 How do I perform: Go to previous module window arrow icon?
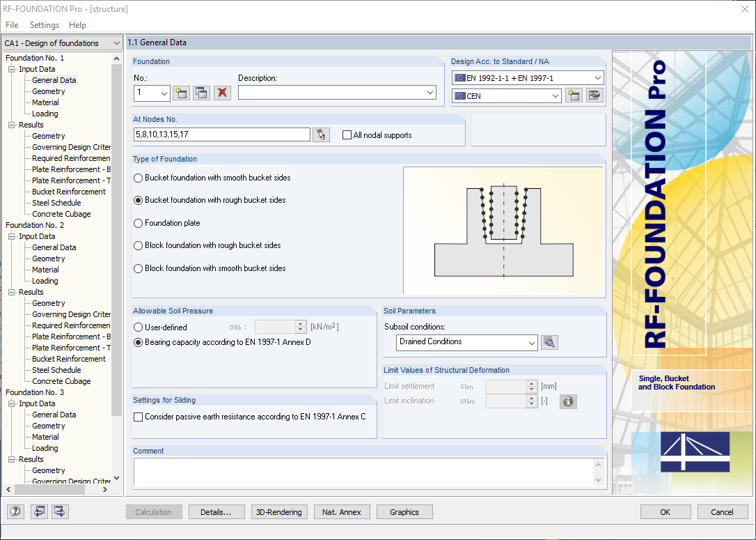pos(38,511)
